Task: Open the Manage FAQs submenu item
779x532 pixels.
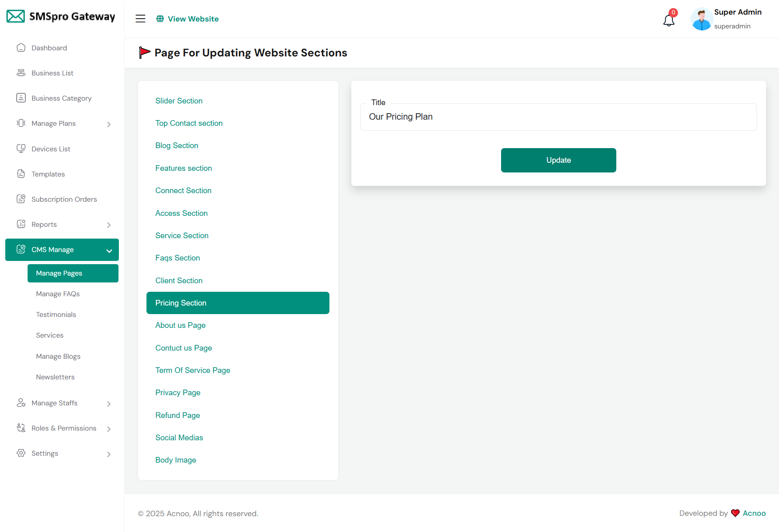Action: pos(58,294)
